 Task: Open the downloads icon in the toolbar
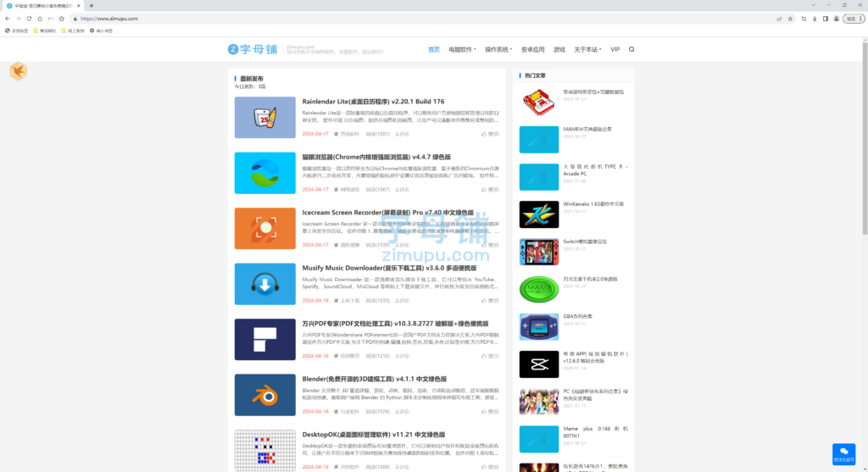815,19
